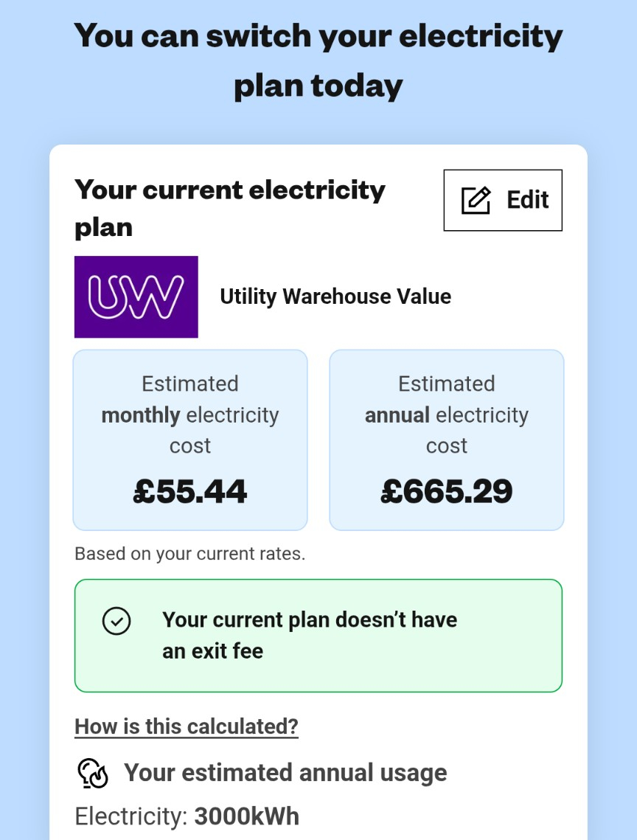Click the 3000kWh usage value

click(247, 817)
